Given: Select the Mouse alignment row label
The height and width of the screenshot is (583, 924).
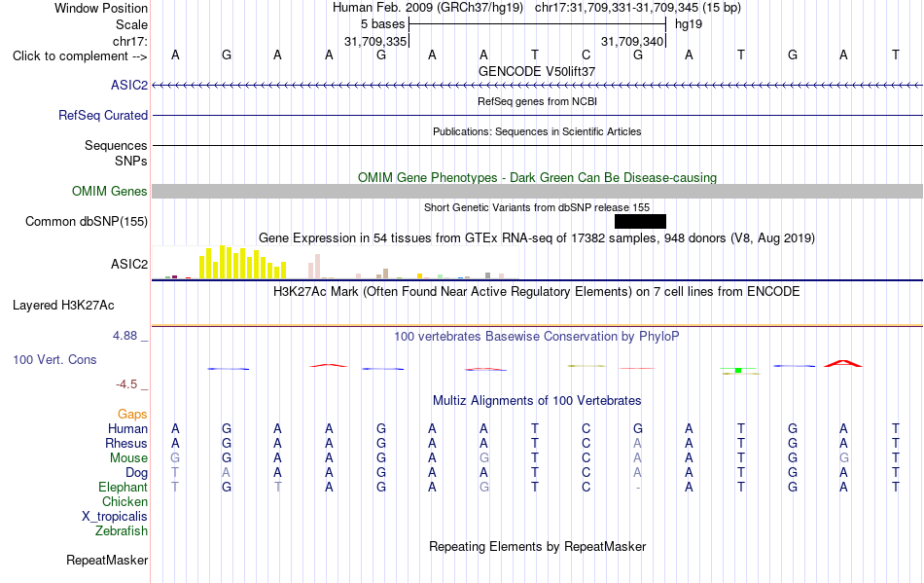Looking at the screenshot, I should (128, 458).
